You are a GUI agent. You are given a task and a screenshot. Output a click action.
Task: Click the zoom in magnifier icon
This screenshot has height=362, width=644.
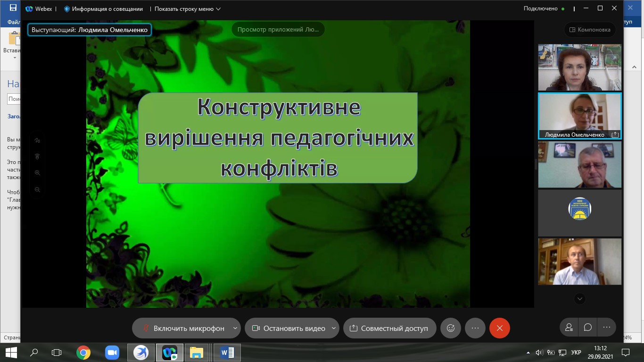tap(38, 173)
